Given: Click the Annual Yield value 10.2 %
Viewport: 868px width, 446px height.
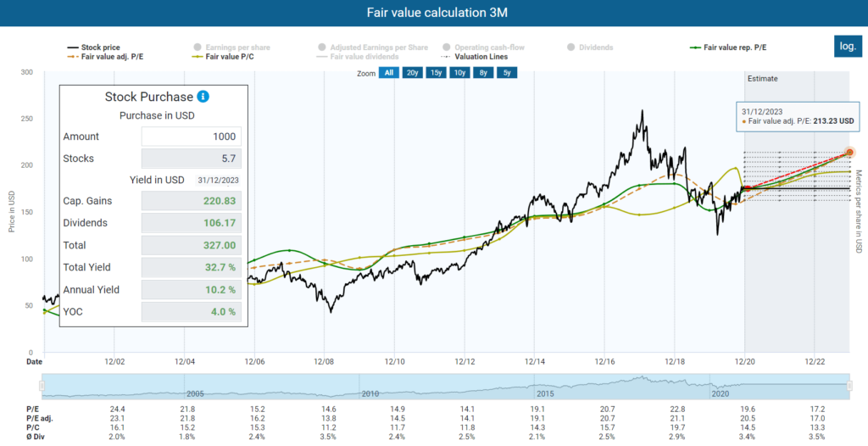Looking at the screenshot, I should (191, 290).
